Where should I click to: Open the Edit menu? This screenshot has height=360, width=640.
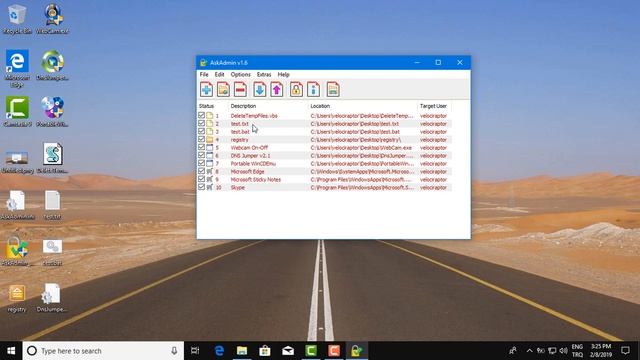click(220, 75)
